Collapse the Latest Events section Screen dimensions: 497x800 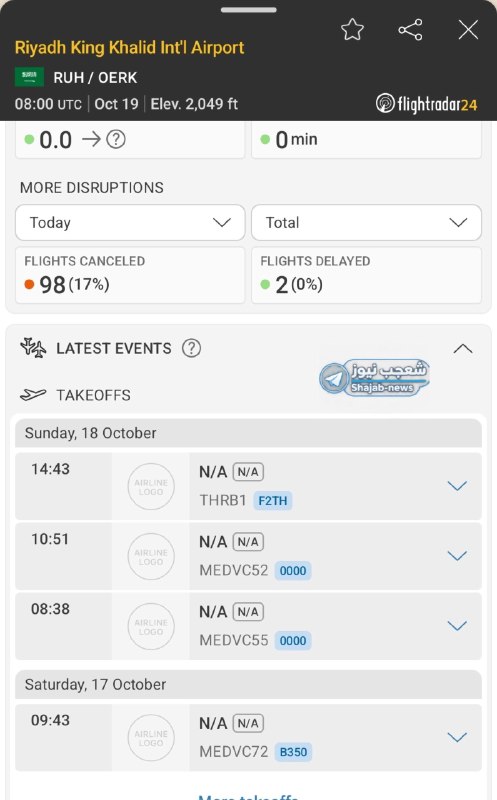[463, 349]
